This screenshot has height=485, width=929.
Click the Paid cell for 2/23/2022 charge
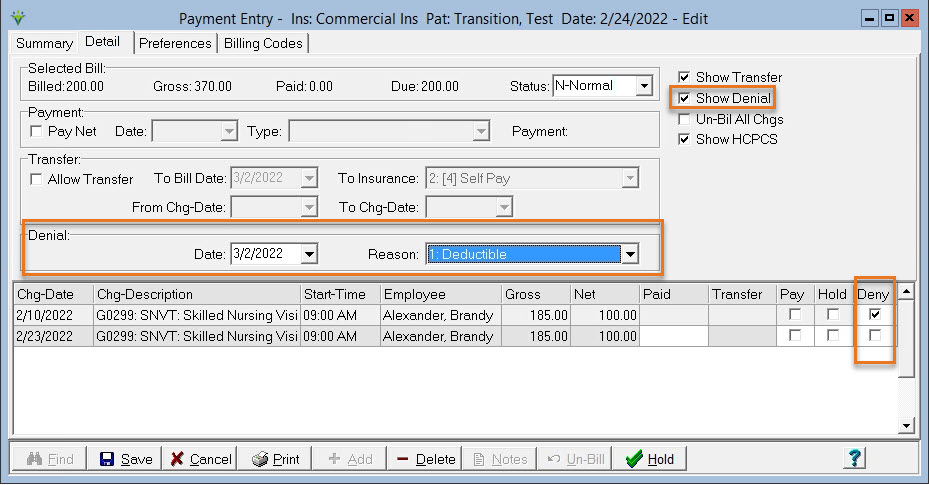point(674,337)
